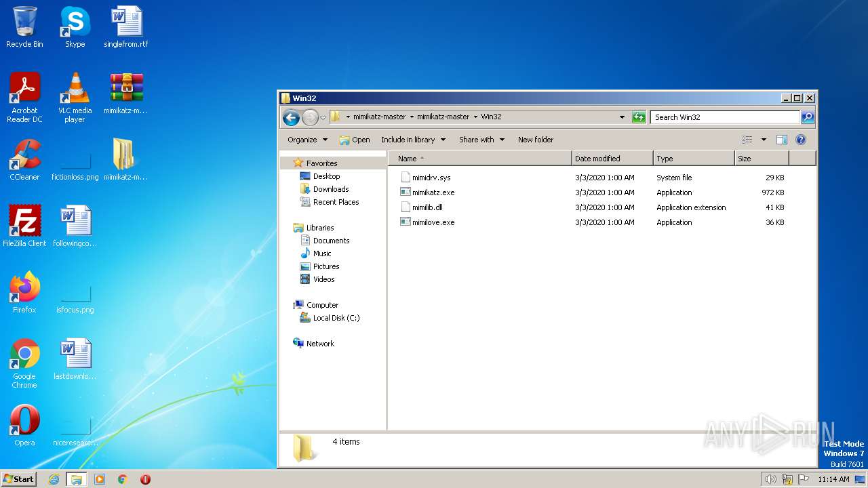The image size is (868, 488).
Task: Open the Opera browser shortcut
Action: 24,426
